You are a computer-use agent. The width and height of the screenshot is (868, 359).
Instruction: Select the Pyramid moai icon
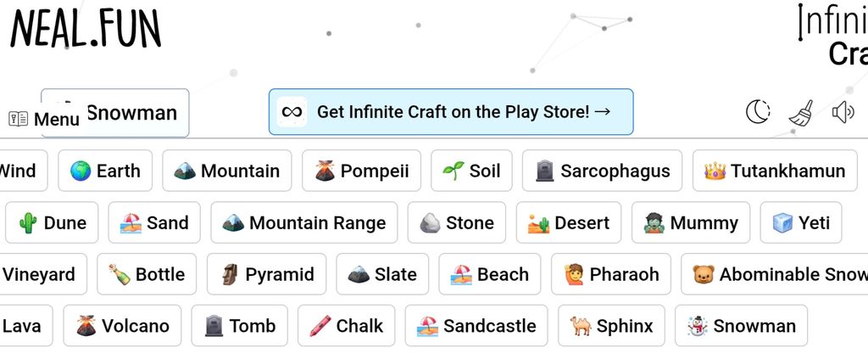tap(229, 274)
